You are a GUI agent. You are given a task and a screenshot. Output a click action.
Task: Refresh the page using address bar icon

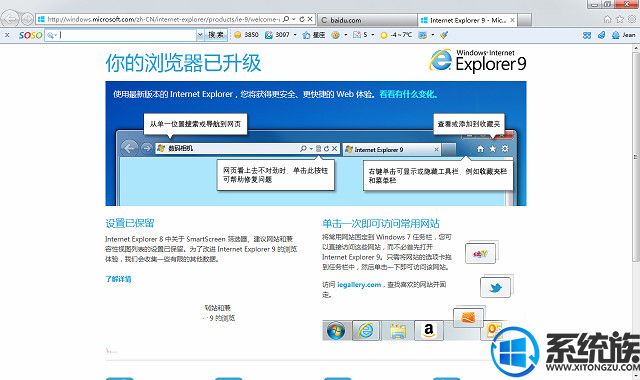[x=302, y=19]
